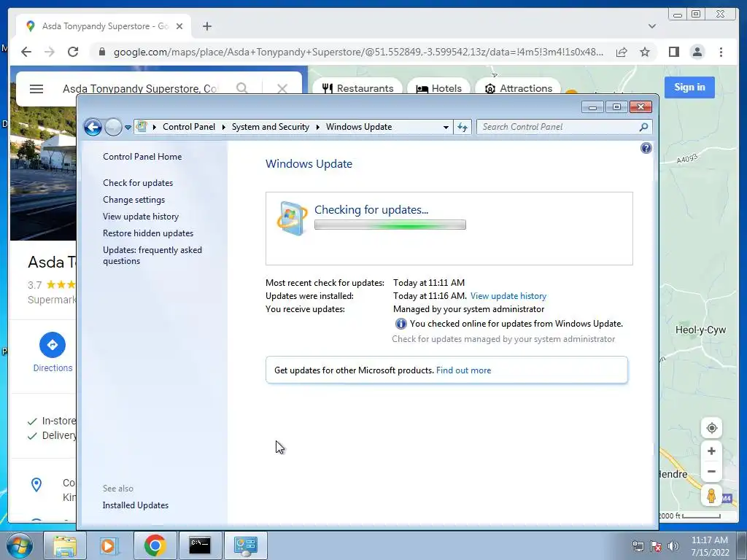
Task: Click Chrome forward button
Action: pyautogui.click(x=50, y=52)
